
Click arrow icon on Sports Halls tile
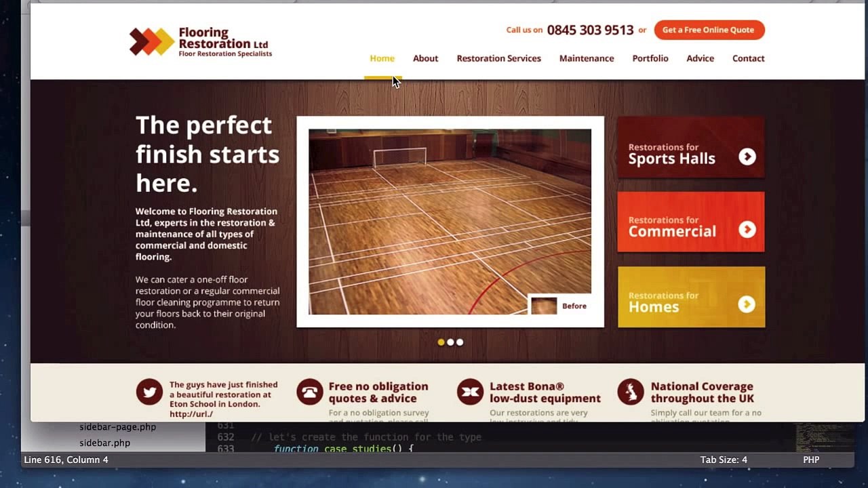pyautogui.click(x=747, y=157)
